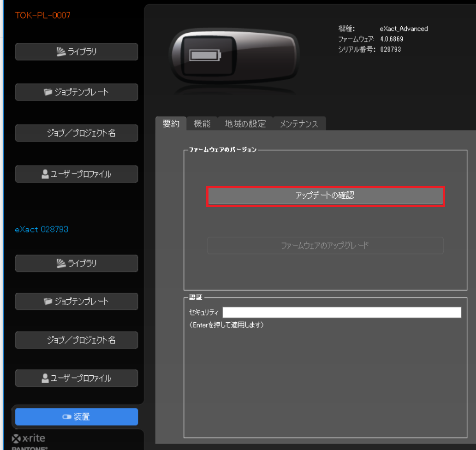Select the blue 装置 button
Screen dimensions: 476x450
coord(77,417)
